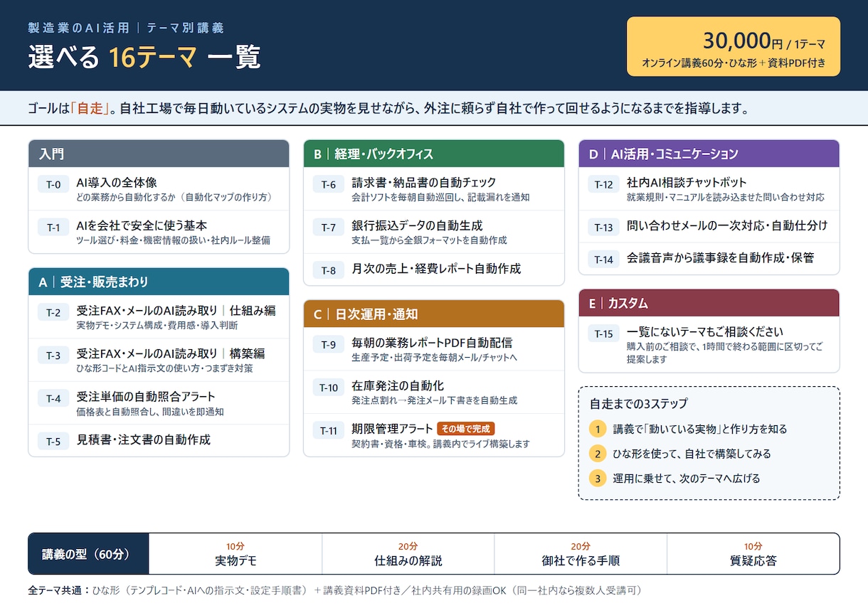Click 一覧にないテーマもご相談ください
This screenshot has height=613, width=868.
coord(705,332)
